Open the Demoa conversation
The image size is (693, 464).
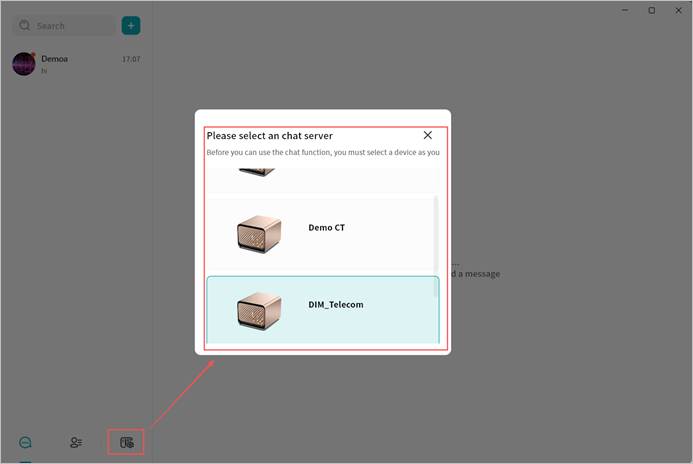point(76,64)
